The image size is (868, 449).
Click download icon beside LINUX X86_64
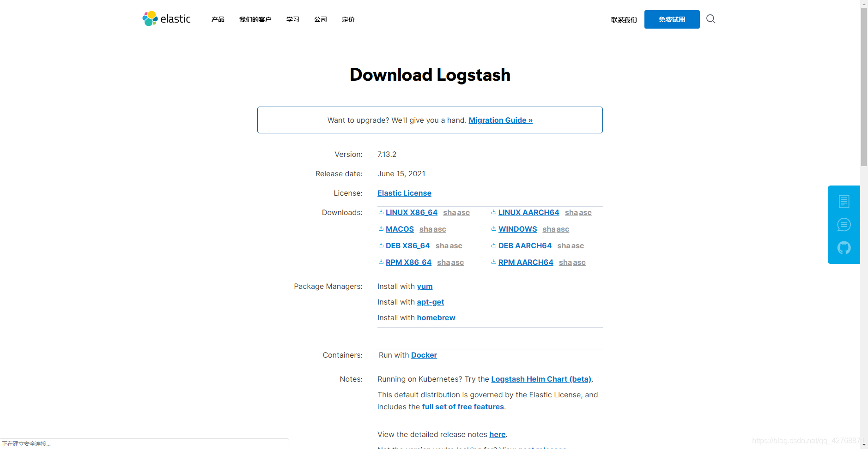click(381, 212)
